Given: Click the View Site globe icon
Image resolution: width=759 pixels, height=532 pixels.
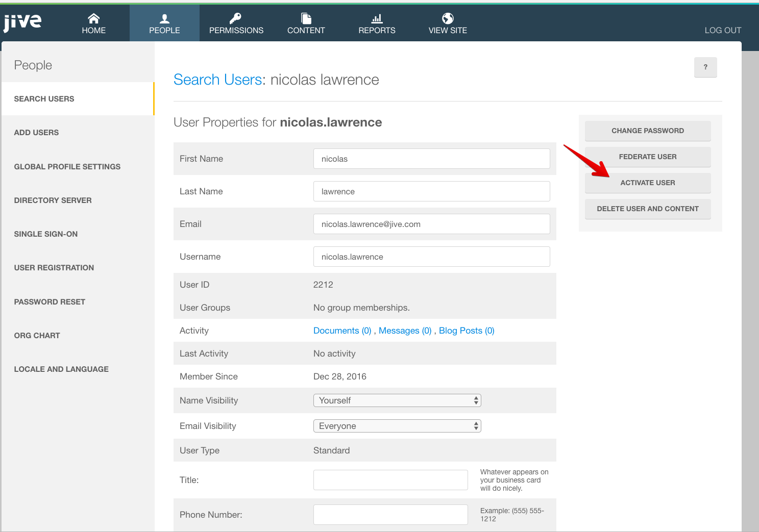Looking at the screenshot, I should click(448, 19).
